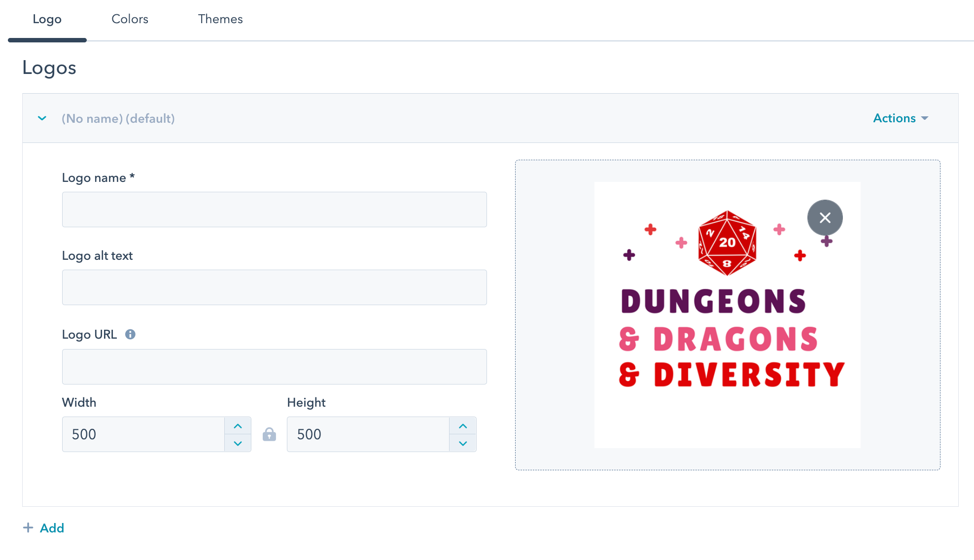
Task: Decrease the Width with the down arrow
Action: pos(238,443)
